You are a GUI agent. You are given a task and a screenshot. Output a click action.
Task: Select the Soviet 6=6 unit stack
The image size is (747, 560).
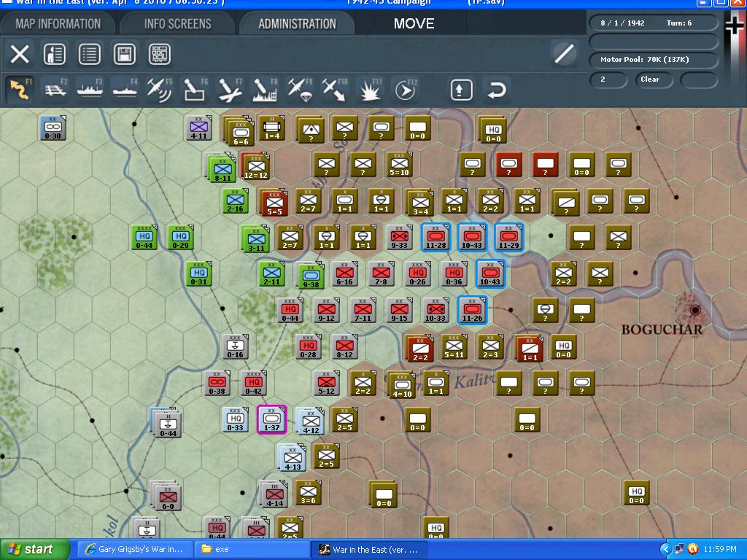(239, 131)
